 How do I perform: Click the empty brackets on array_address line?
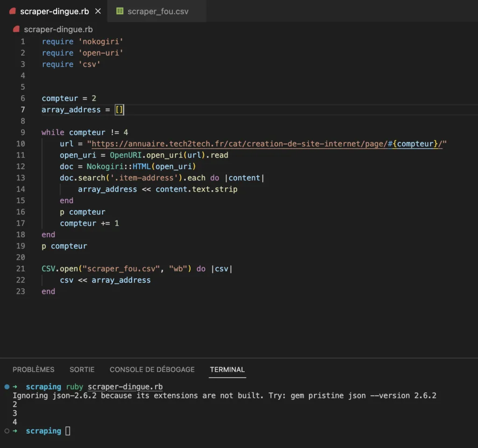click(119, 110)
